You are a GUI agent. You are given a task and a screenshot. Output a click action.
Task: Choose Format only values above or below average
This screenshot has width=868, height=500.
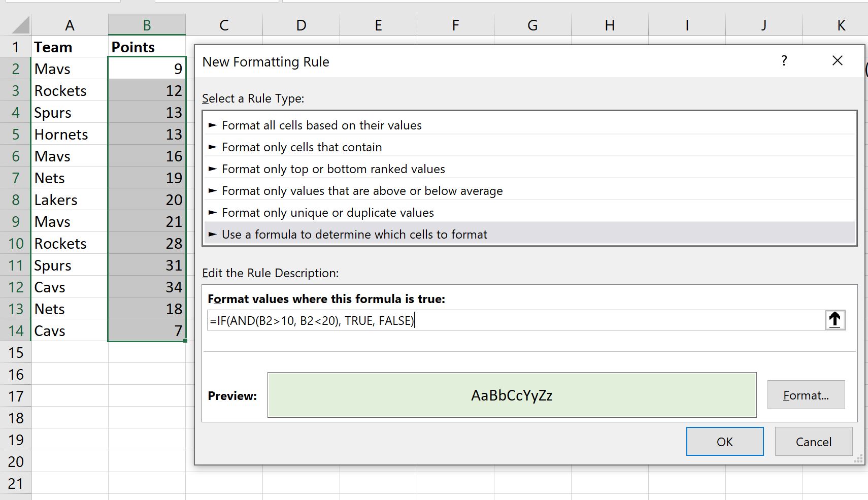tap(529, 191)
